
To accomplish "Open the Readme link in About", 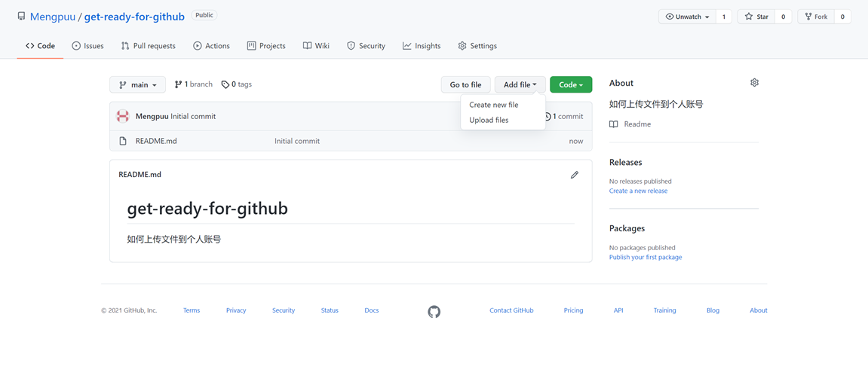I will 630,124.
